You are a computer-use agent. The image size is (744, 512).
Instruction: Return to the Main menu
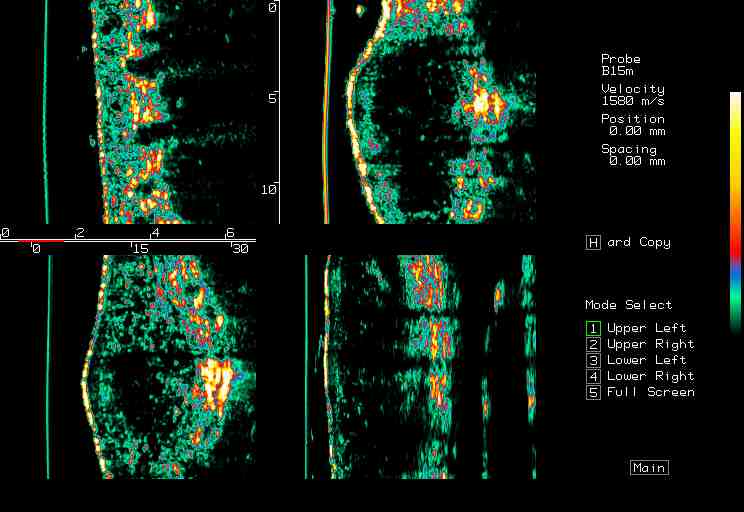(x=650, y=468)
